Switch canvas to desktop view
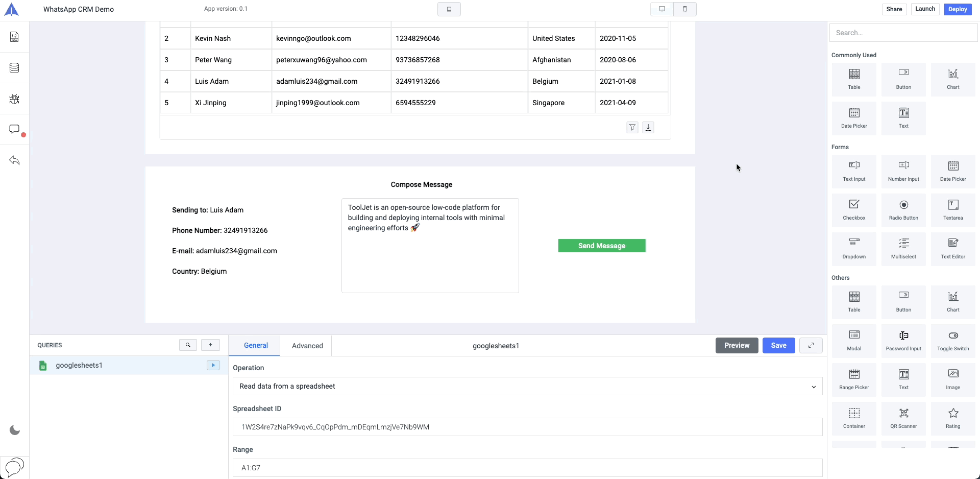 coord(661,9)
